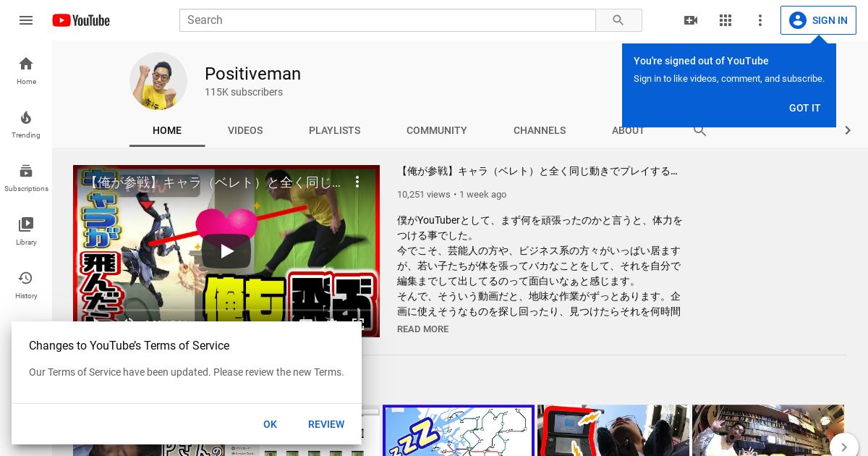This screenshot has width=868, height=456.
Task: Open History in the left sidebar
Action: point(26,285)
